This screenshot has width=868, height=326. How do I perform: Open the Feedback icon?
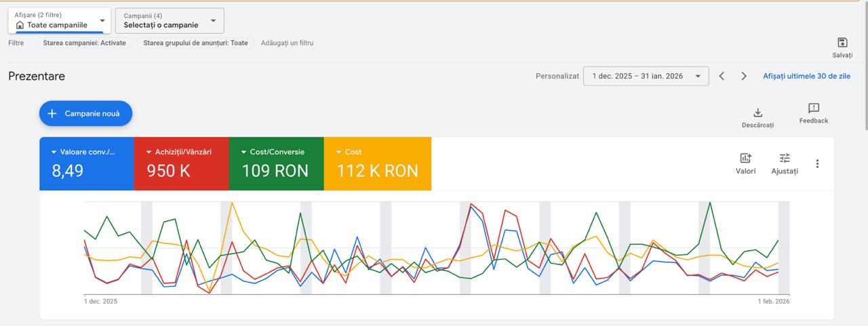pos(814,108)
